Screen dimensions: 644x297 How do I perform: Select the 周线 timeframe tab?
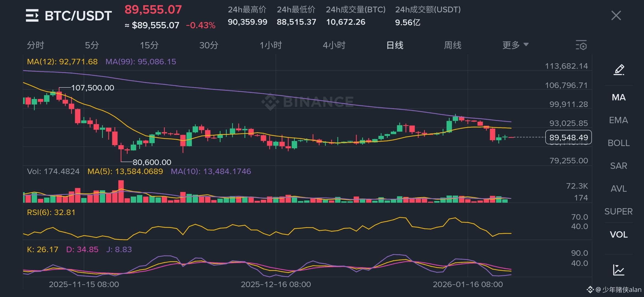(x=453, y=45)
